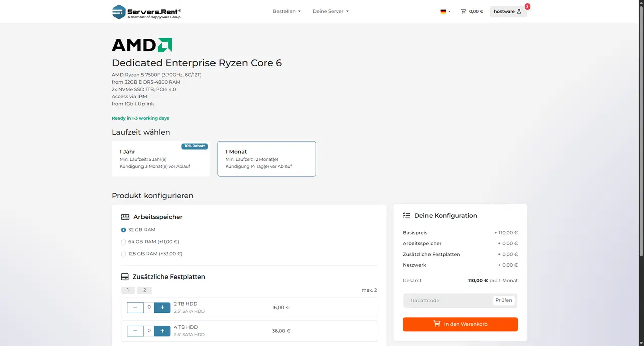Increase the 2 TB HDD quantity with plus

pos(162,307)
